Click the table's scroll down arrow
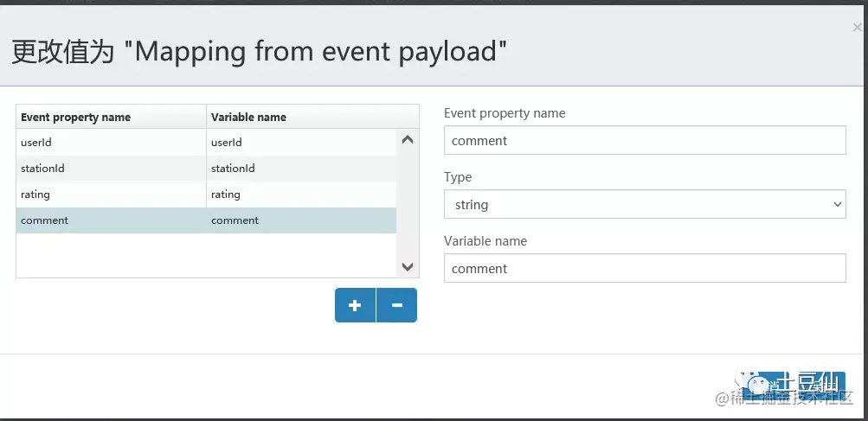 click(x=408, y=266)
